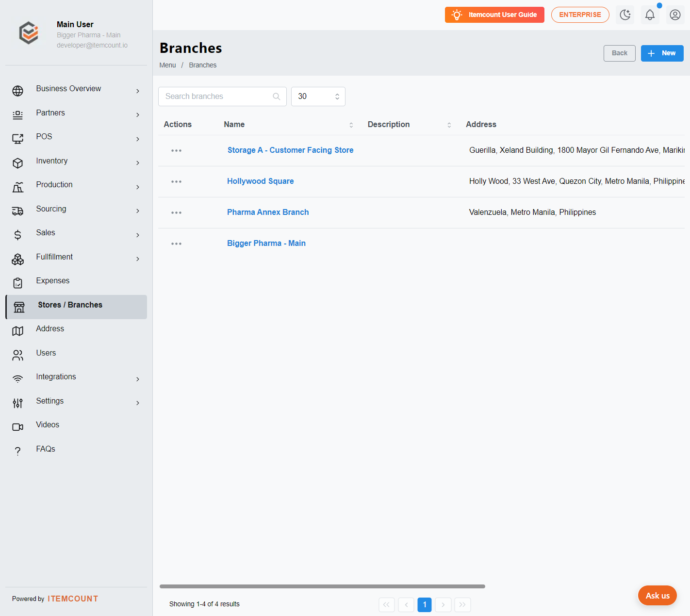The width and height of the screenshot is (690, 616).
Task: Click the search magnifier icon
Action: pyautogui.click(x=277, y=97)
